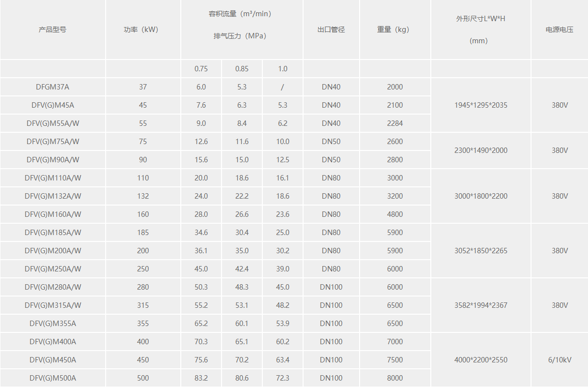Select the 3582*1994*2367 dimension cell
The image size is (588, 387).
point(481,305)
